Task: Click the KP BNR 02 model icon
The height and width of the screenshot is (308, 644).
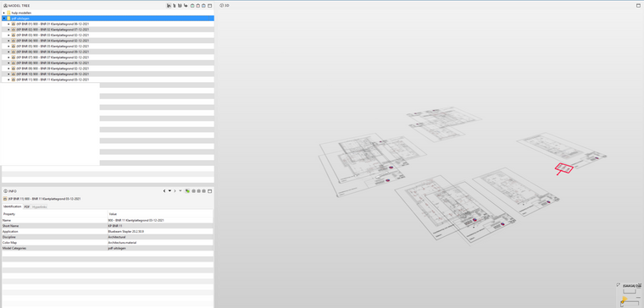Action: [14, 30]
